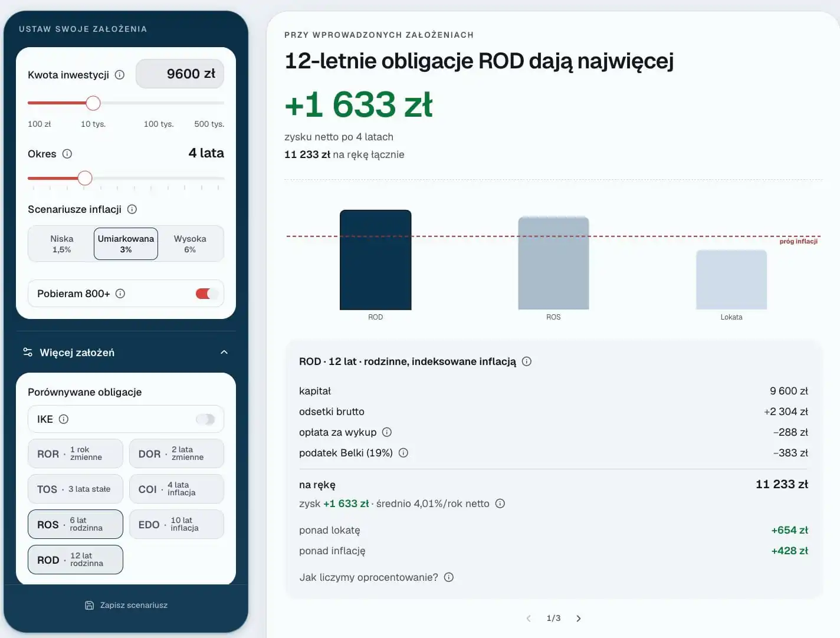Click the save icon beside Zapisz scenariusz
The height and width of the screenshot is (638, 840).
click(x=90, y=606)
